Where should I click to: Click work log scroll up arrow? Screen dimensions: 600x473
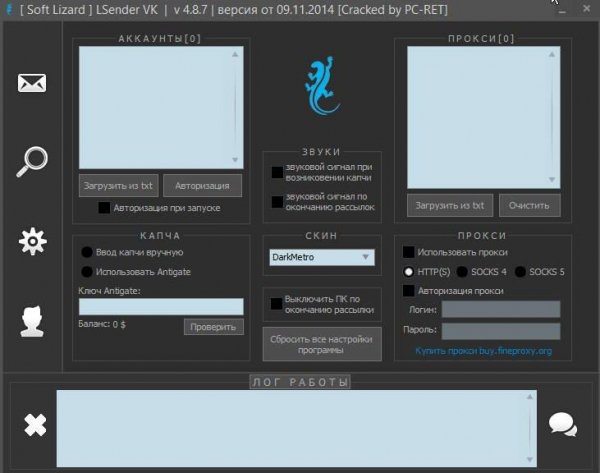coord(530,397)
